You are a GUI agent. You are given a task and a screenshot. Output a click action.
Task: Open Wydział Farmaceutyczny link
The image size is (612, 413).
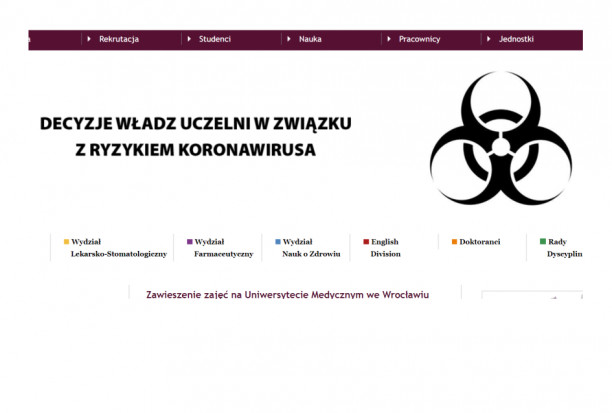coord(223,248)
